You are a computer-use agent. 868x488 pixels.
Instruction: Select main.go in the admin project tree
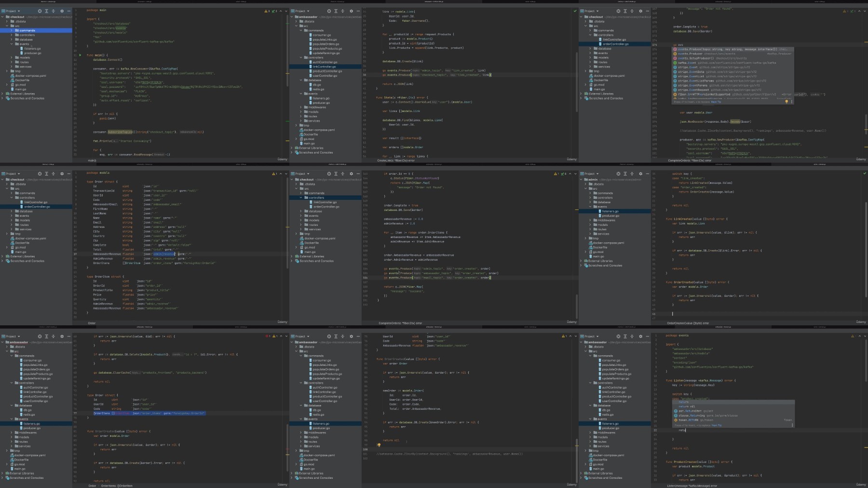tap(598, 256)
